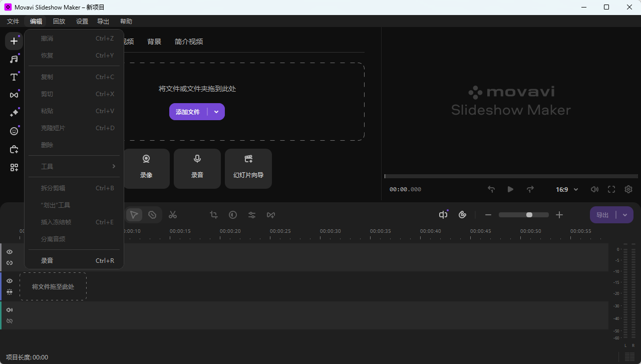Open color adjustment half-circle icon
This screenshot has width=641, height=364.
click(x=233, y=215)
